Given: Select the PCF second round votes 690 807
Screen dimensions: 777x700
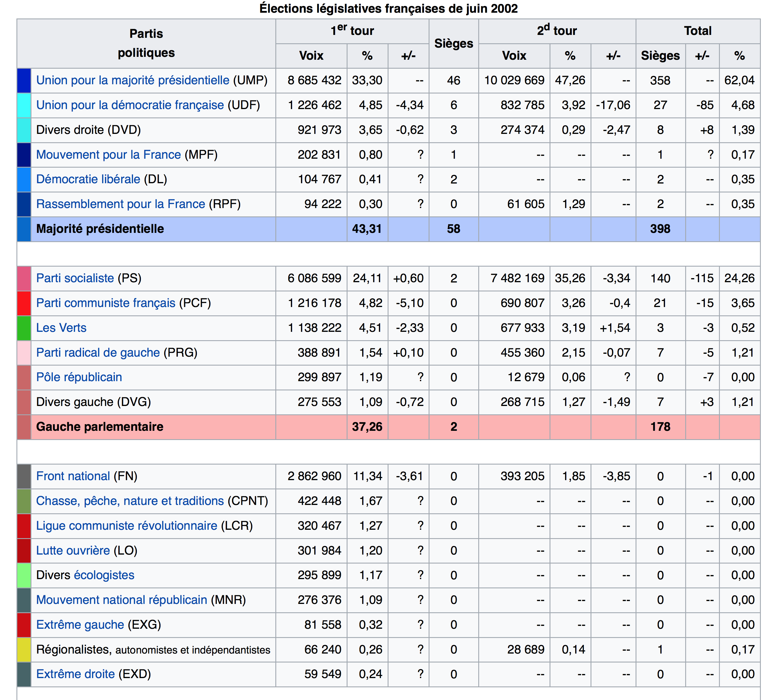Looking at the screenshot, I should pyautogui.click(x=522, y=303).
